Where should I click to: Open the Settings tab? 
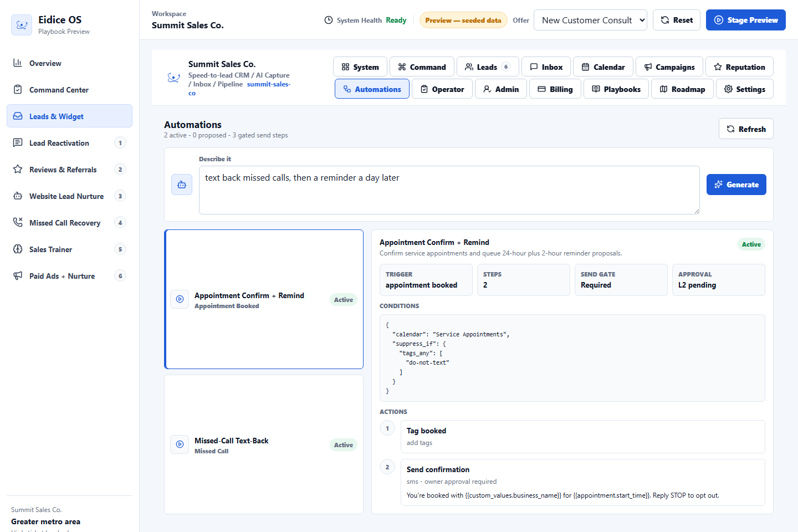745,89
